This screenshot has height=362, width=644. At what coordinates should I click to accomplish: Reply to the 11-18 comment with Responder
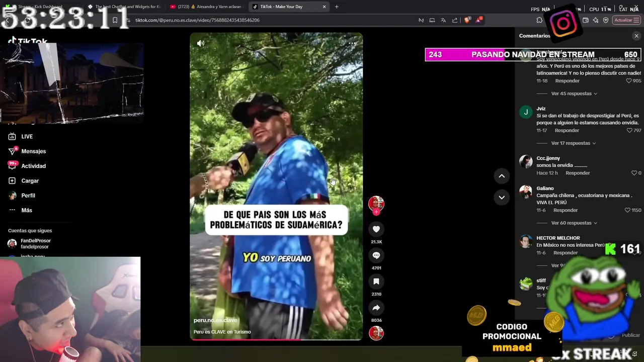(567, 81)
